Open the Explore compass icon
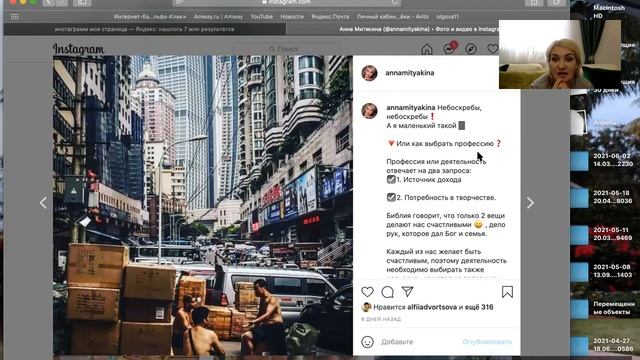Screen dimensions: 640x360 click(x=471, y=49)
